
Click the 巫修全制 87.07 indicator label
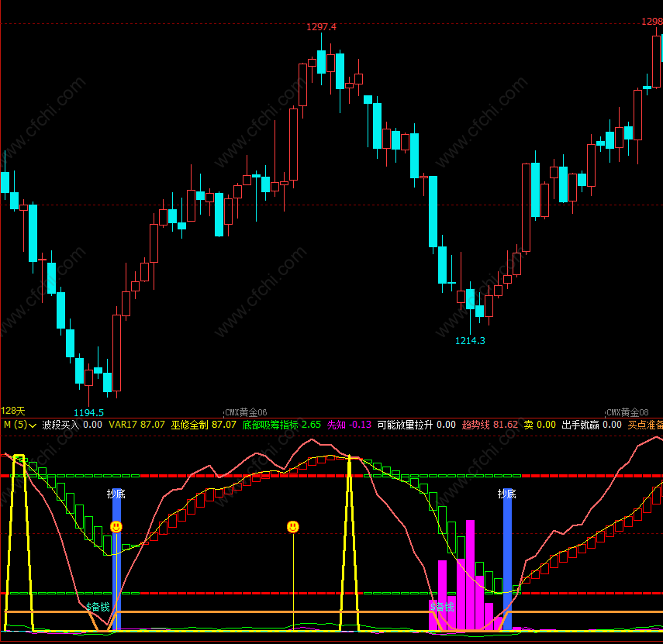coord(203,425)
